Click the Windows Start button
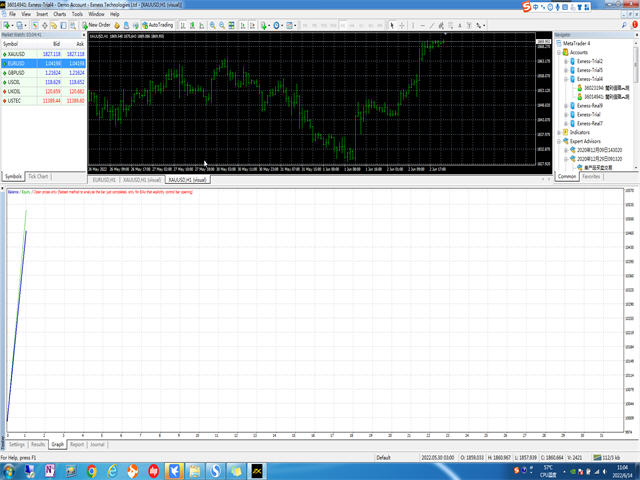Screen dimensions: 640x480 (x=8, y=471)
